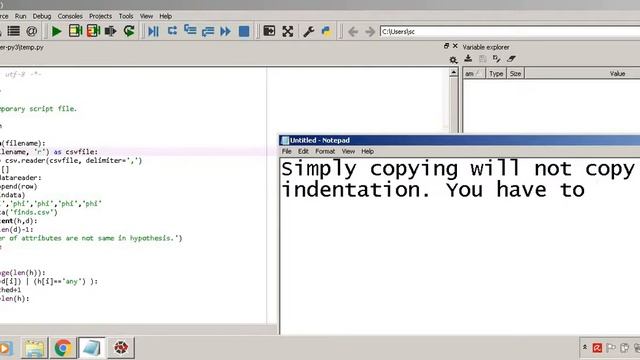Click the Debug file icon in toolbar
This screenshot has width=640, height=360.
click(153, 31)
